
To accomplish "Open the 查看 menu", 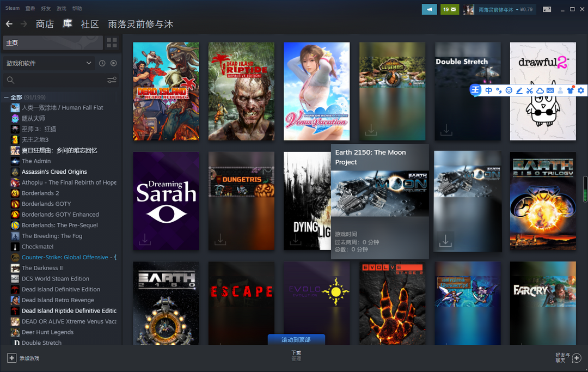I will click(30, 8).
